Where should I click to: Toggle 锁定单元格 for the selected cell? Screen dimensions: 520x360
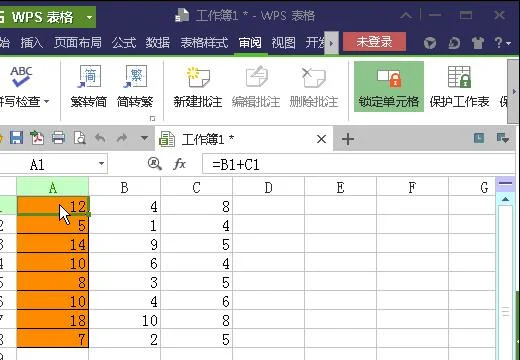click(x=389, y=86)
